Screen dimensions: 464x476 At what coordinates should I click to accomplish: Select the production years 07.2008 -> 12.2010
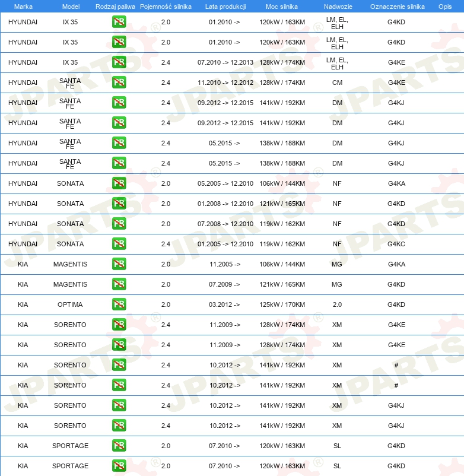click(x=225, y=224)
